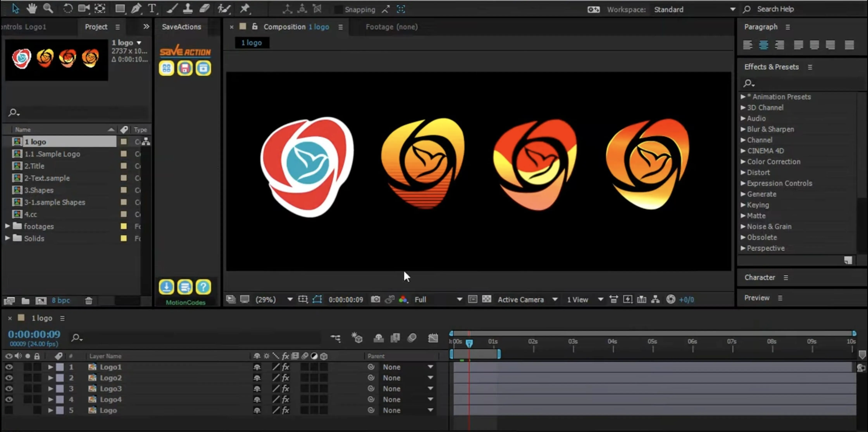
Task: Select the Eraser tool
Action: (205, 9)
